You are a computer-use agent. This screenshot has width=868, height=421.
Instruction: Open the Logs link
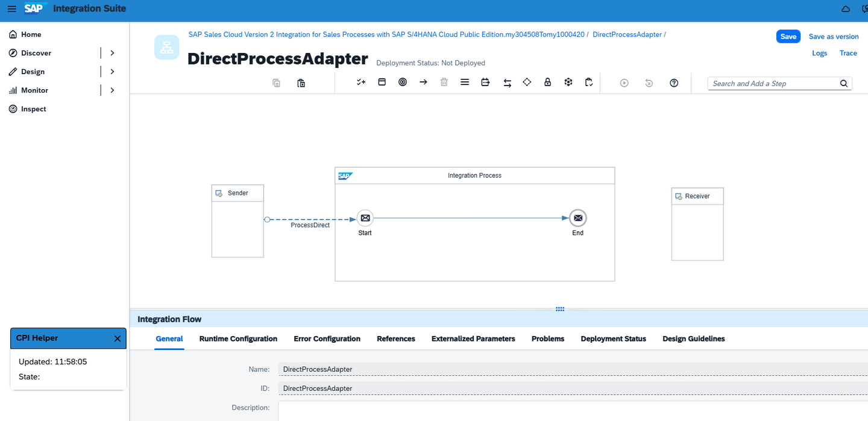pyautogui.click(x=820, y=53)
